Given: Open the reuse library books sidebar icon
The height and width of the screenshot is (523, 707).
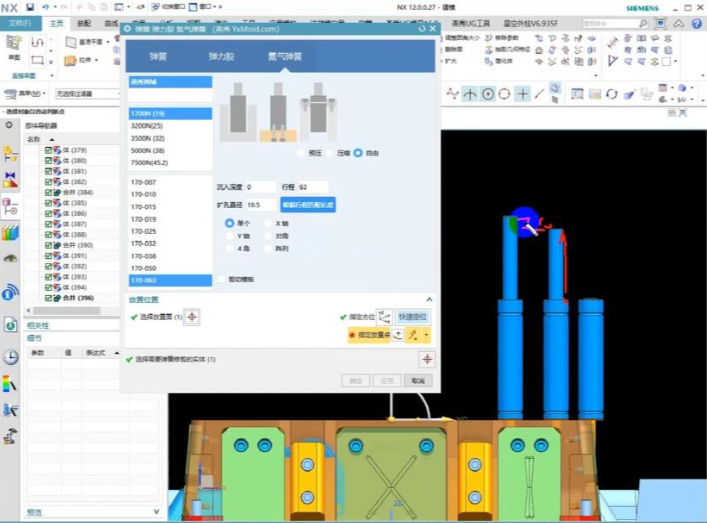Looking at the screenshot, I should 10,233.
